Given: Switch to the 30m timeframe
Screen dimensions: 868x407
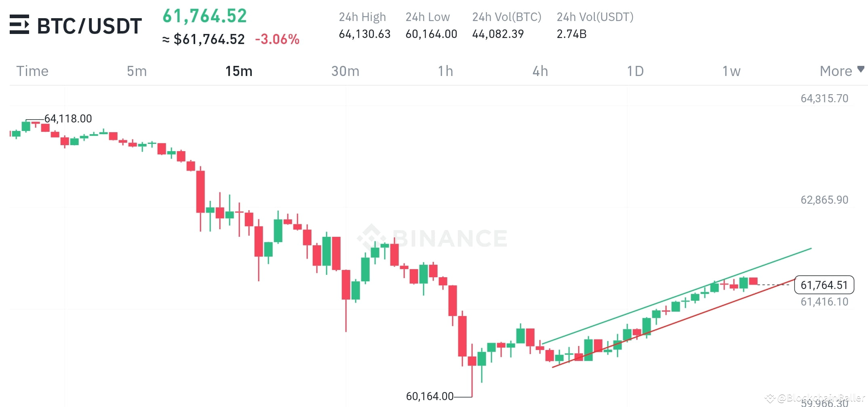Looking at the screenshot, I should [x=346, y=71].
